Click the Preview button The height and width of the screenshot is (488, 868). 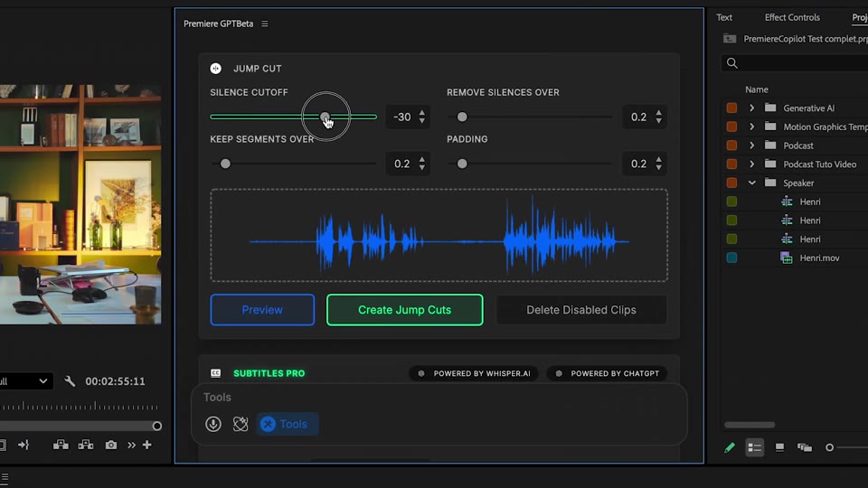(262, 310)
